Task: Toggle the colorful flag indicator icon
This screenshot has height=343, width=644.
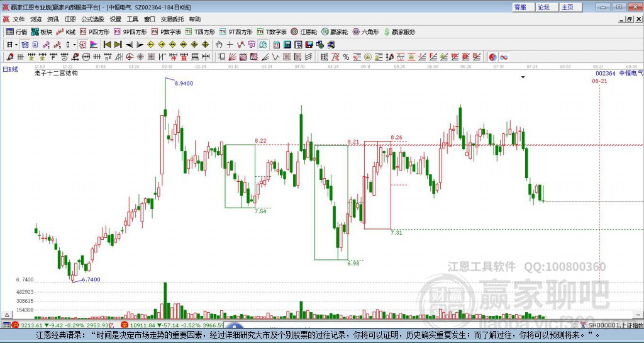Action: point(94,44)
